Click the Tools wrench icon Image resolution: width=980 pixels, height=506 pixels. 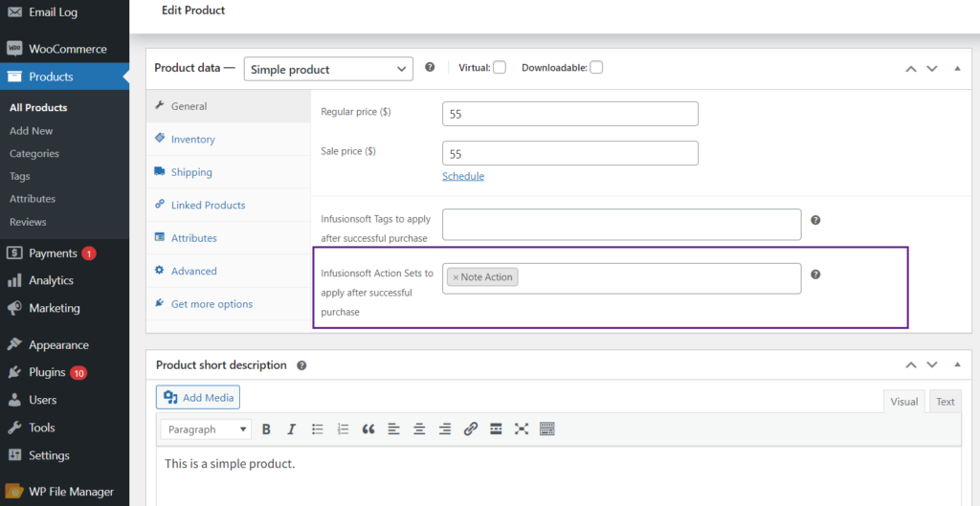pyautogui.click(x=14, y=428)
